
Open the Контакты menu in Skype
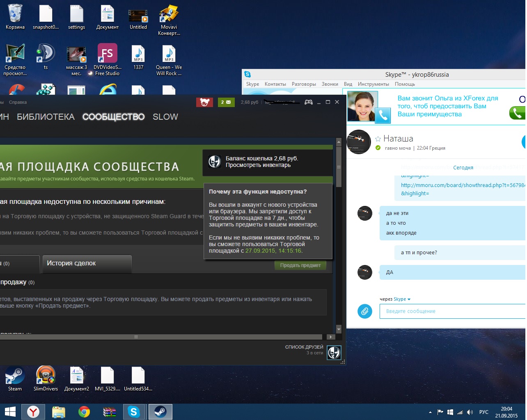[x=275, y=84]
